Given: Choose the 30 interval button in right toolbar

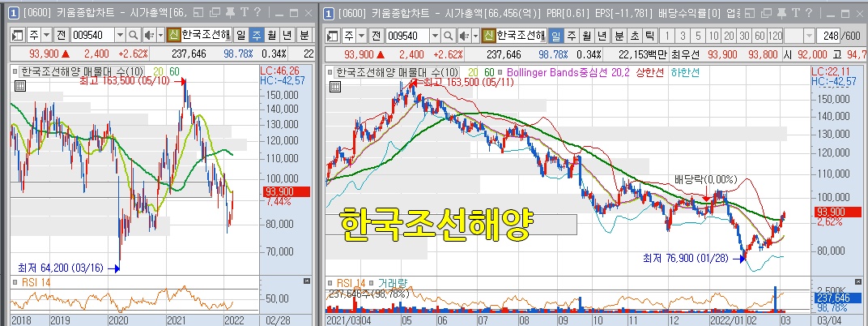Looking at the screenshot, I should point(745,36).
